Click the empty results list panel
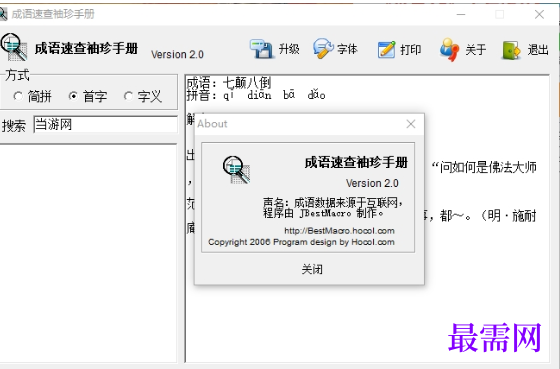Image resolution: width=560 pixels, height=369 pixels. coord(88,253)
